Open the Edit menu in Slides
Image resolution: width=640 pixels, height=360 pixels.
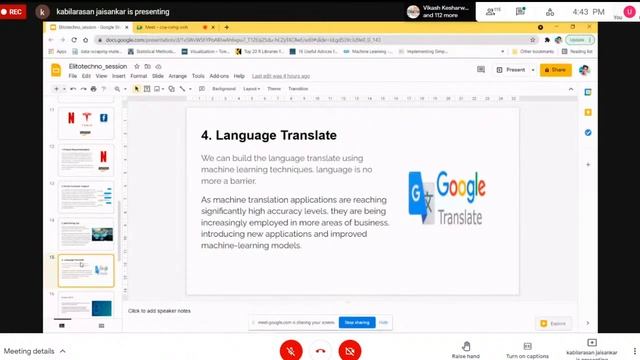point(86,76)
